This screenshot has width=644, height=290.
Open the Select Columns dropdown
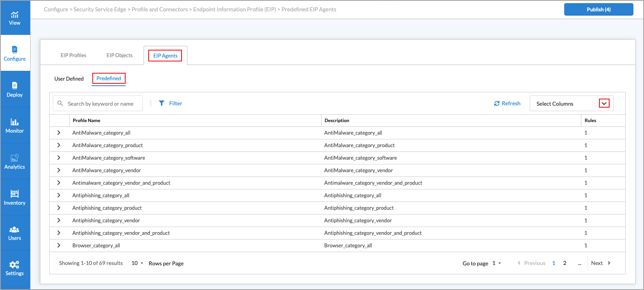pyautogui.click(x=572, y=104)
